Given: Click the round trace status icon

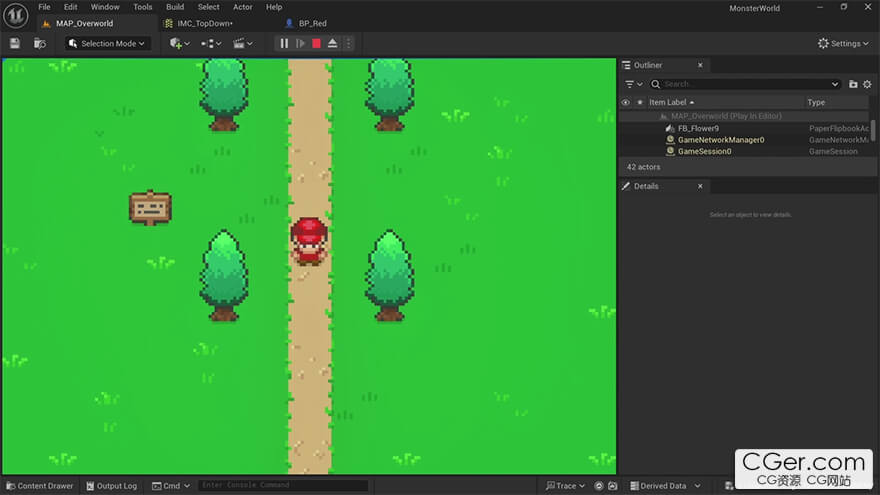Looking at the screenshot, I should coord(599,486).
